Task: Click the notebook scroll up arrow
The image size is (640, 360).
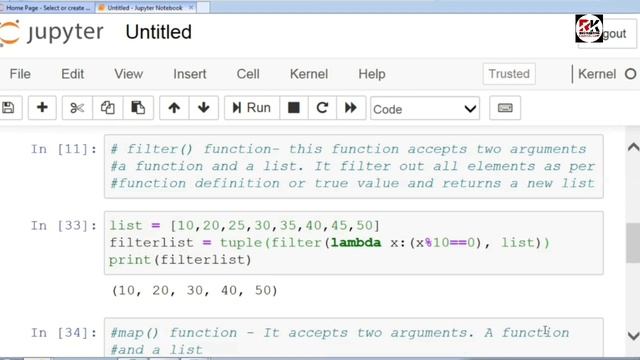Action: pos(633,147)
